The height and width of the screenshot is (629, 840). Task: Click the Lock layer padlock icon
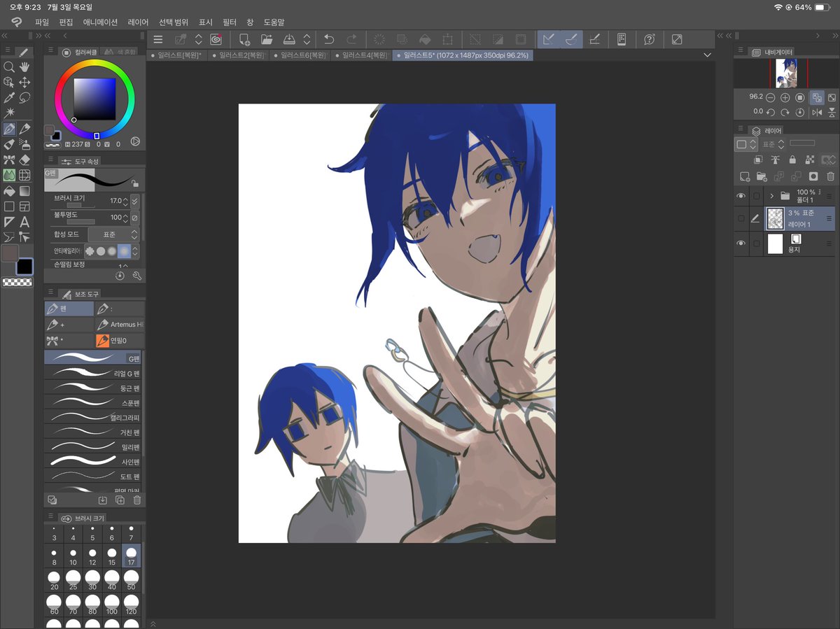[x=792, y=160]
